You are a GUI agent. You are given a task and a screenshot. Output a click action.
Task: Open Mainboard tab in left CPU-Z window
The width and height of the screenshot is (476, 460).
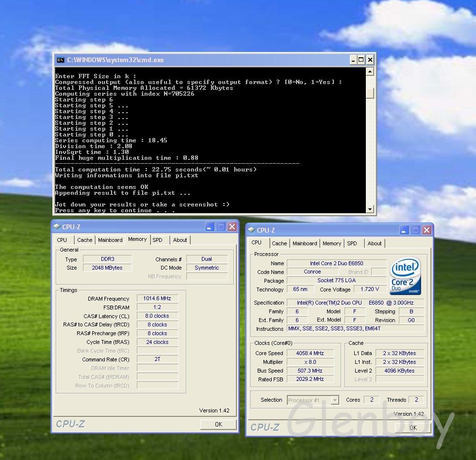110,240
